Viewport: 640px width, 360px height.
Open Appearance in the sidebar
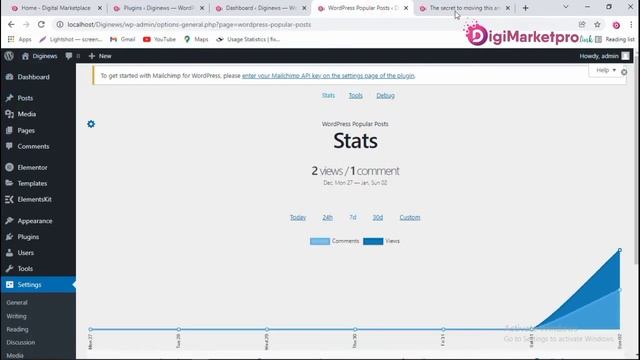pos(35,221)
